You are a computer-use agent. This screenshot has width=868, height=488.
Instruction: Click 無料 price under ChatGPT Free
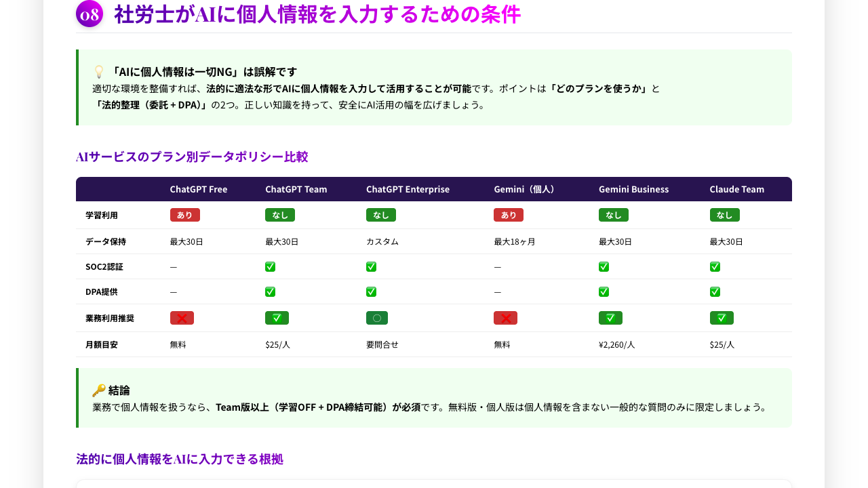178,345
